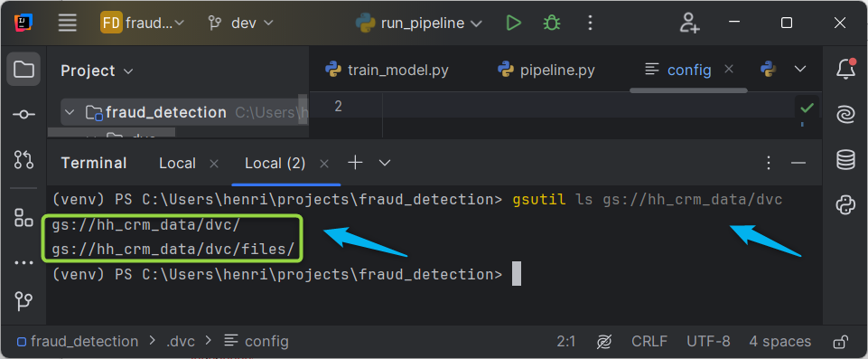Open the Pull Requests tool window icon
Viewport: 868px width, 359px height.
click(x=23, y=159)
